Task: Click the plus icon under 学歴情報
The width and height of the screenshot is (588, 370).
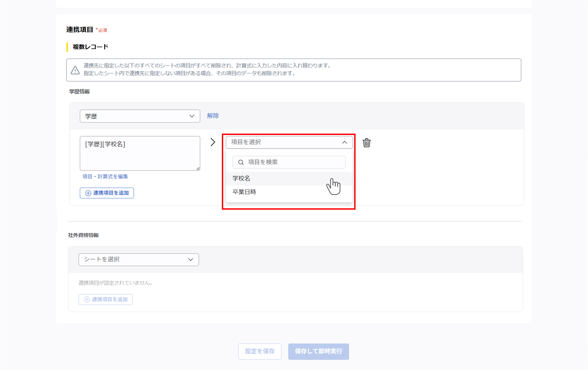Action: click(x=88, y=193)
